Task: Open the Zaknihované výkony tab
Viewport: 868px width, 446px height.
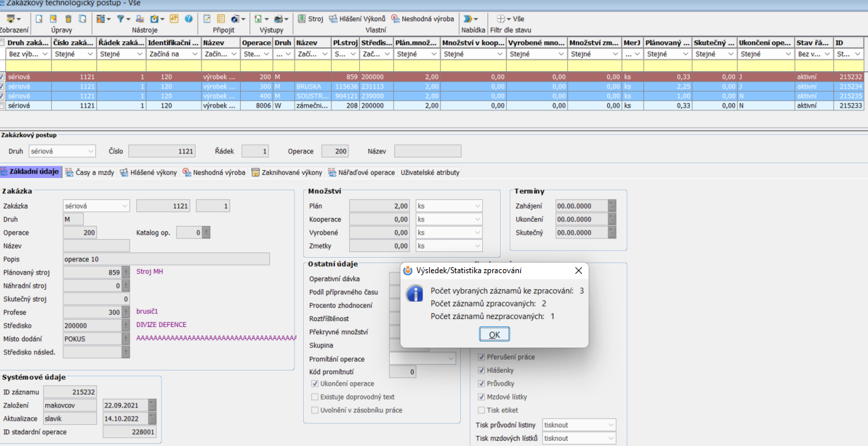Action: tap(286, 172)
